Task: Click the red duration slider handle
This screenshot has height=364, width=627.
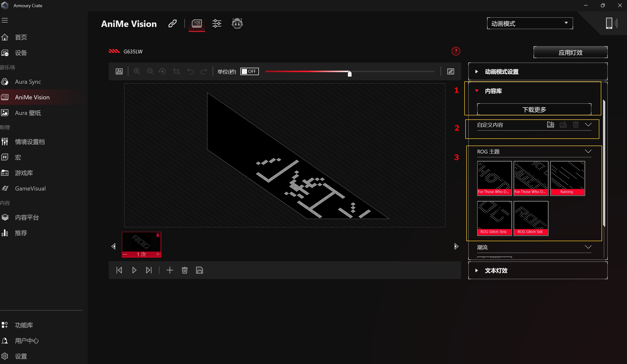Action: 350,74
